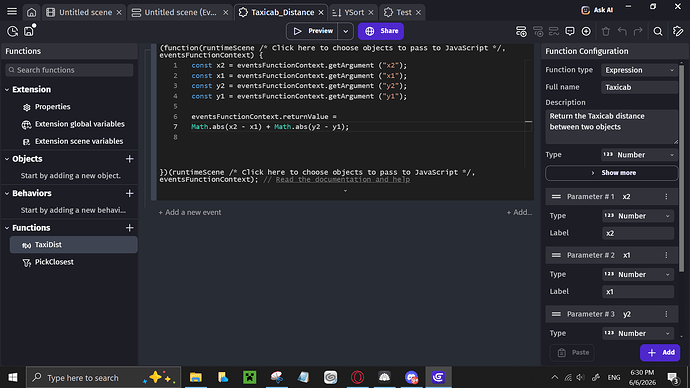Open the main hamburger menu
This screenshot has height=388, width=690.
[x=12, y=12]
